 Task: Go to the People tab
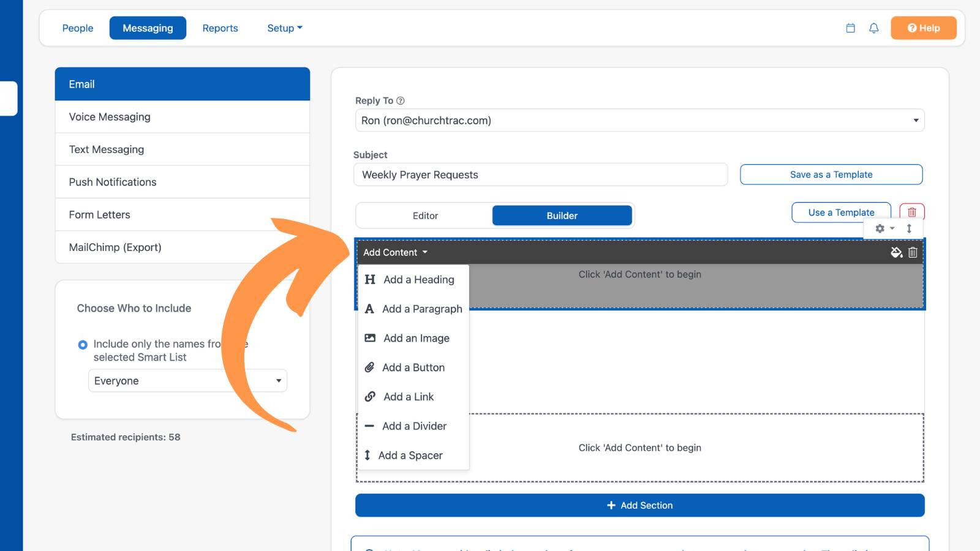coord(78,28)
